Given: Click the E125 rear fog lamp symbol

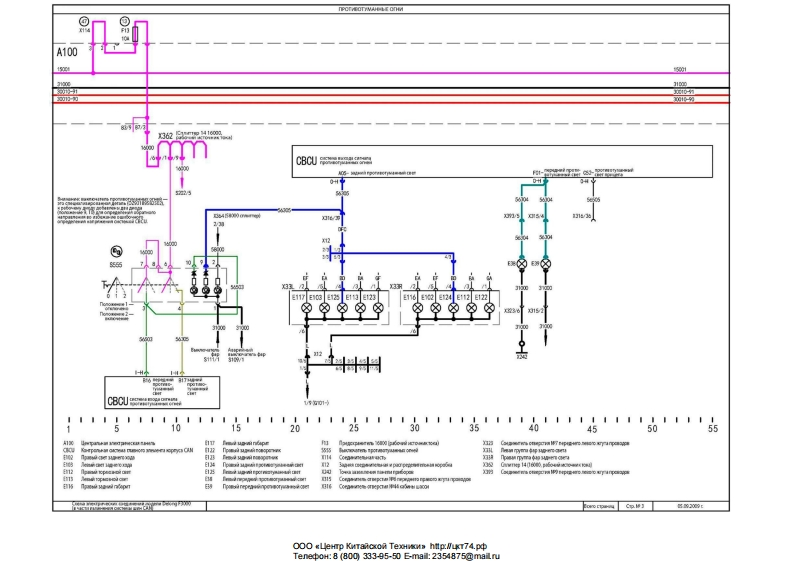Looking at the screenshot, I should point(342,310).
